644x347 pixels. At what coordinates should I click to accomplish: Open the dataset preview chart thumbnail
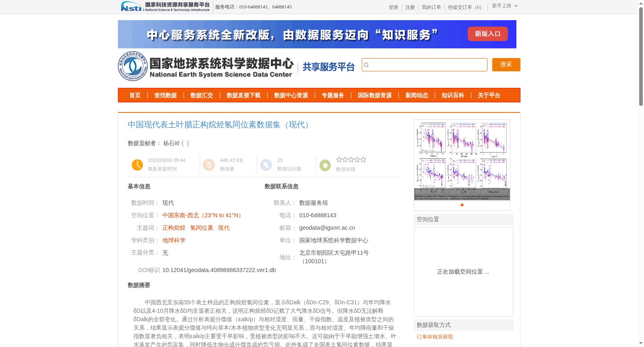[x=462, y=160]
